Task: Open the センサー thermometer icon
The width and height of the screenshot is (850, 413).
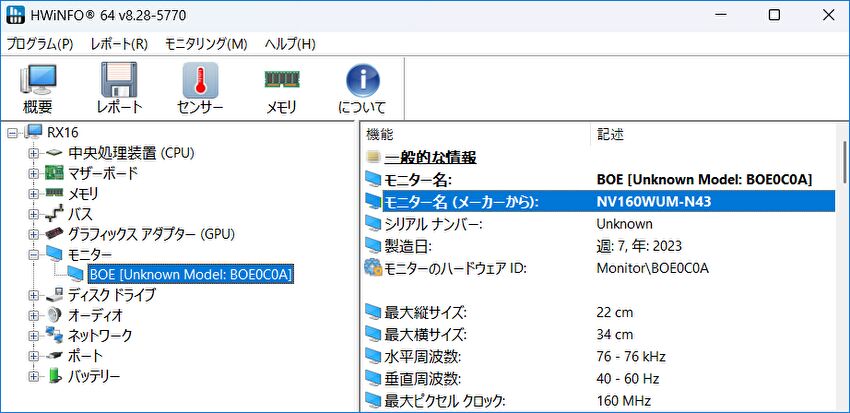Action: tap(200, 80)
